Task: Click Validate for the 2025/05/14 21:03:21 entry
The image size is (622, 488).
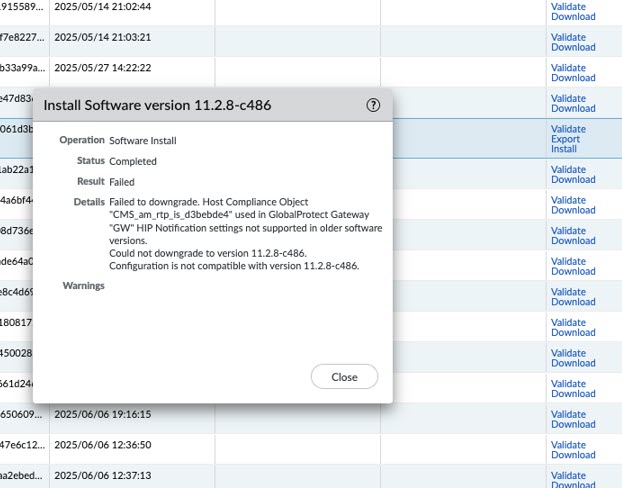Action: 568,37
